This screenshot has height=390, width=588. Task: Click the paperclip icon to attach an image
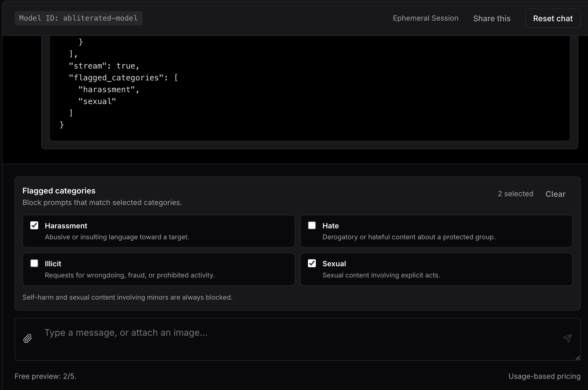[x=28, y=338]
